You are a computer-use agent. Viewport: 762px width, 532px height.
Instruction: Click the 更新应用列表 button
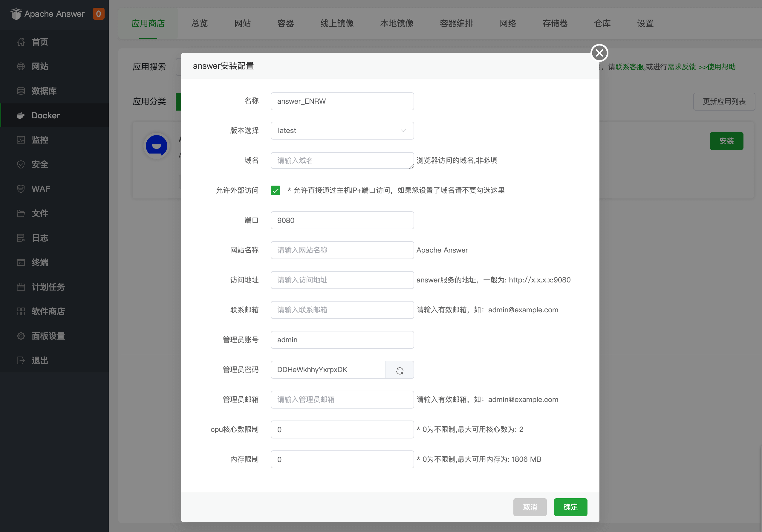pos(724,102)
